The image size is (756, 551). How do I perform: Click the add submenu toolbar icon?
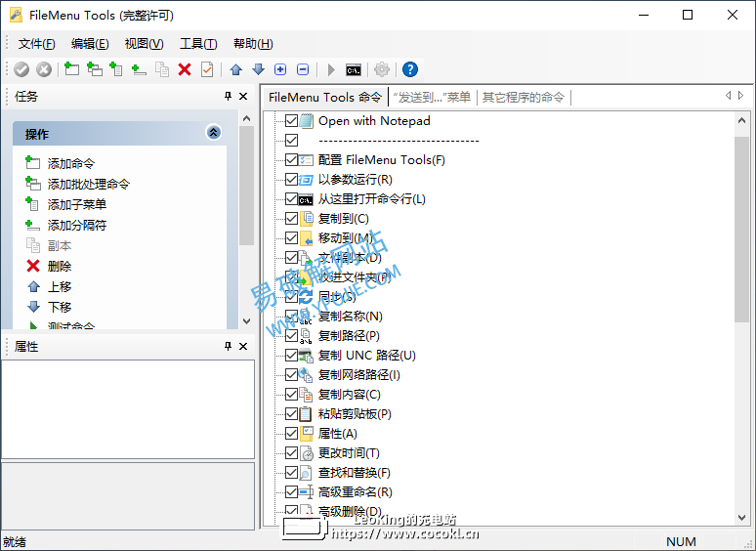pos(116,69)
